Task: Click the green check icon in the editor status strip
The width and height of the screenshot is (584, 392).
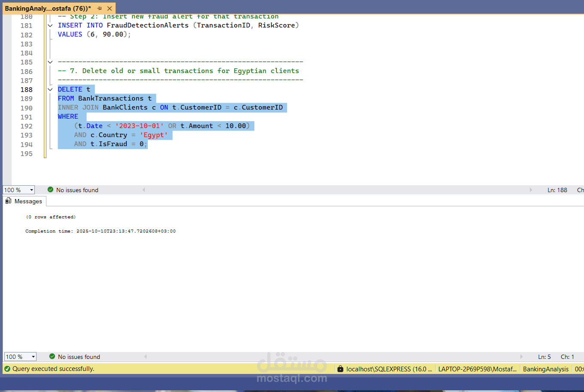Action: tap(50, 190)
